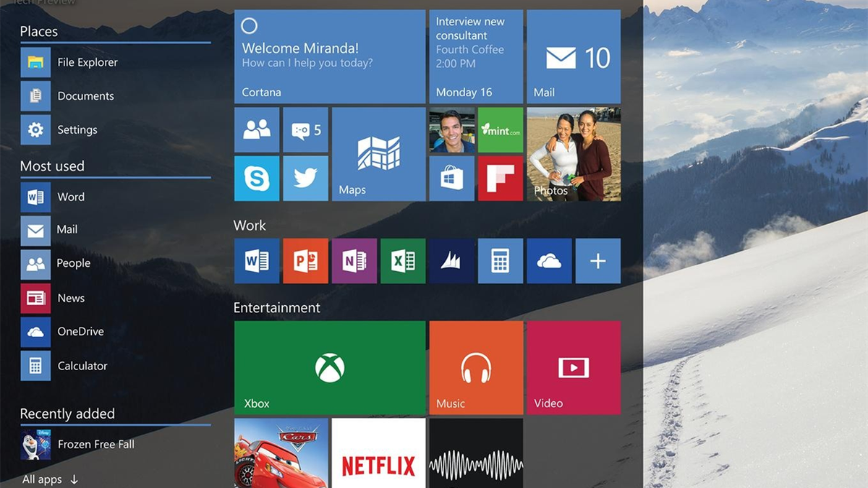Screen dimensions: 868x488
Task: Launch Word tile in Work group
Action: pos(257,261)
